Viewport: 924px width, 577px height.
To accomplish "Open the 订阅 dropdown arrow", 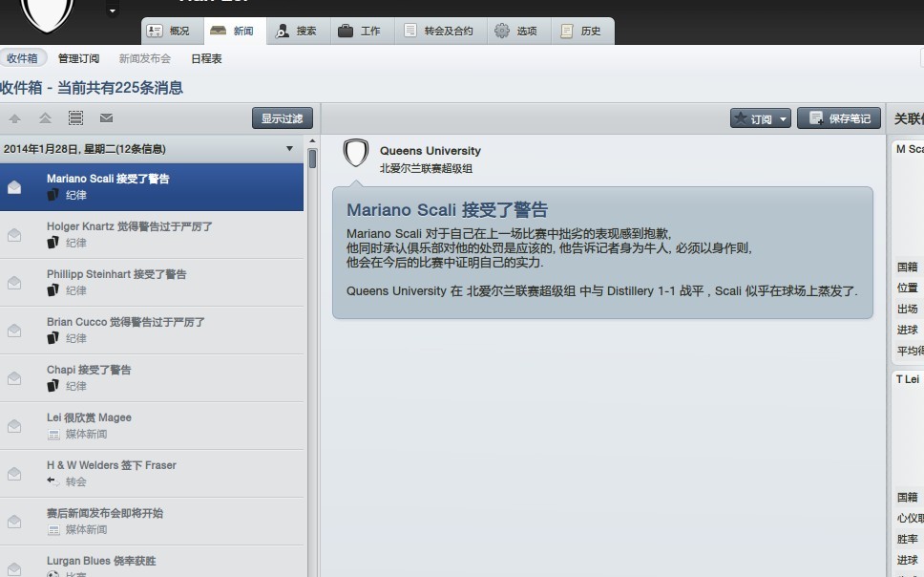I will pyautogui.click(x=783, y=119).
